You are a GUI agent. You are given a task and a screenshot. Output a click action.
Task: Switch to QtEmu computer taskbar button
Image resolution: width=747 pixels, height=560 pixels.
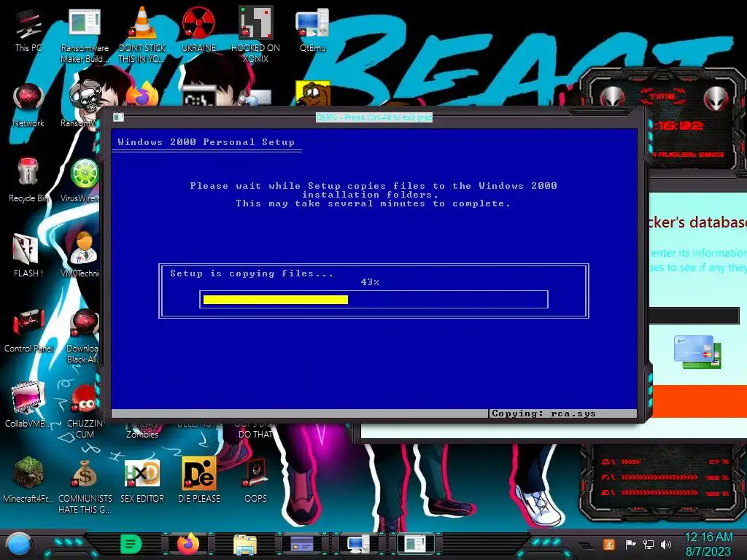click(358, 544)
